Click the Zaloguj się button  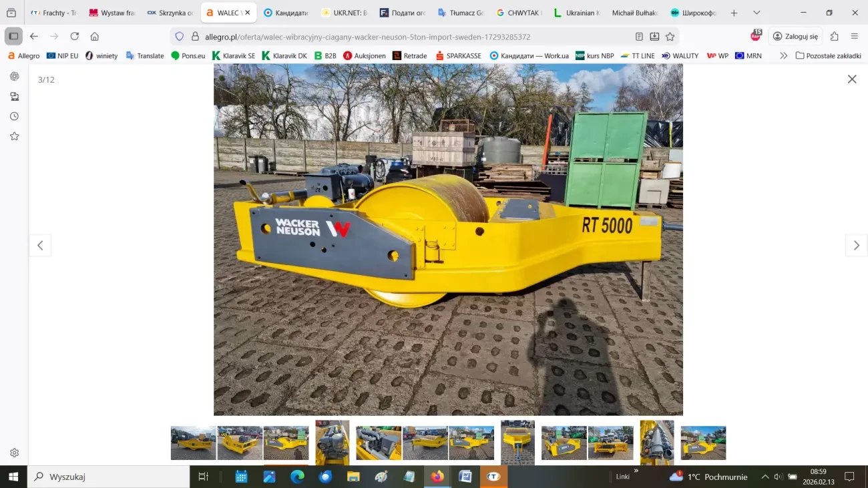point(795,37)
